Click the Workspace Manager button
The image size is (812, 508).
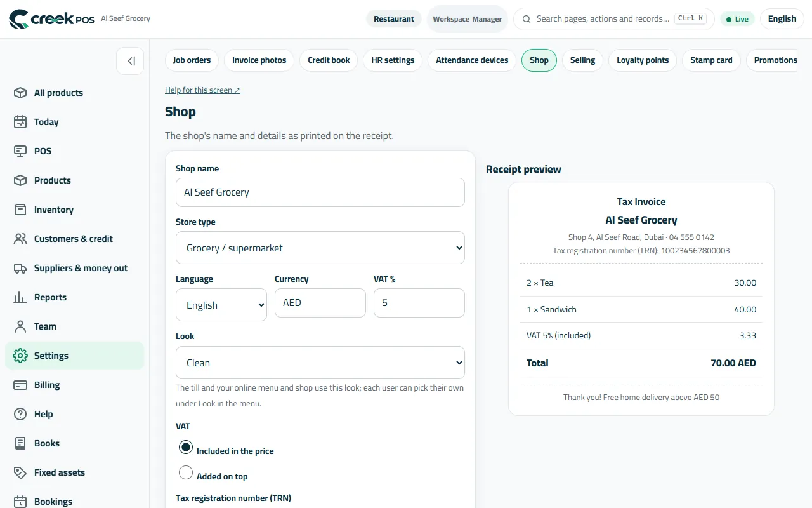[468, 19]
